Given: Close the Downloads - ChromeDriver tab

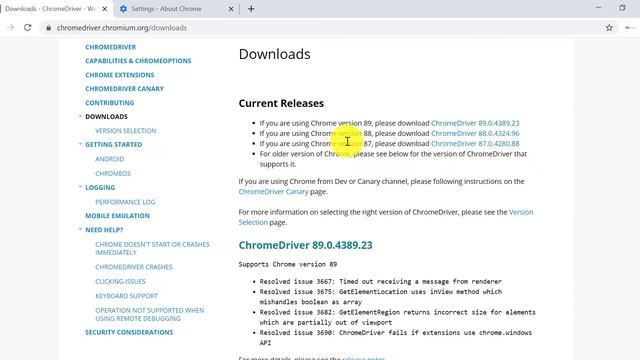Looking at the screenshot, I should click(104, 9).
